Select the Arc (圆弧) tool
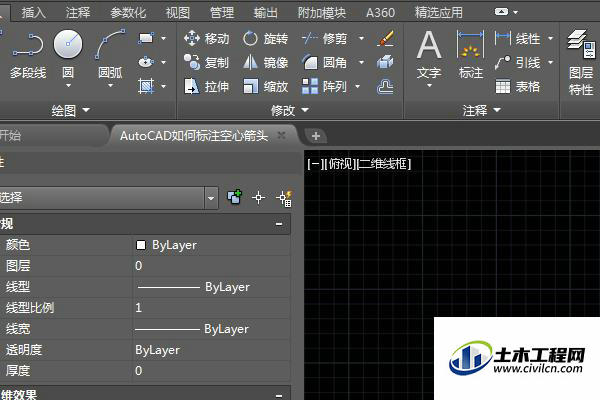The height and width of the screenshot is (400, 600). [x=110, y=56]
